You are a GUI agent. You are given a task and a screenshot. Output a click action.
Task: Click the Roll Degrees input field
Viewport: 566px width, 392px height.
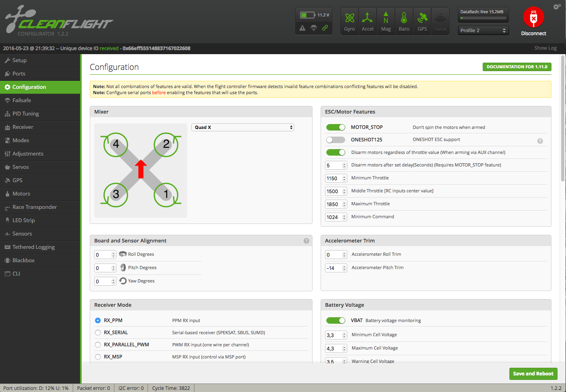pos(105,255)
